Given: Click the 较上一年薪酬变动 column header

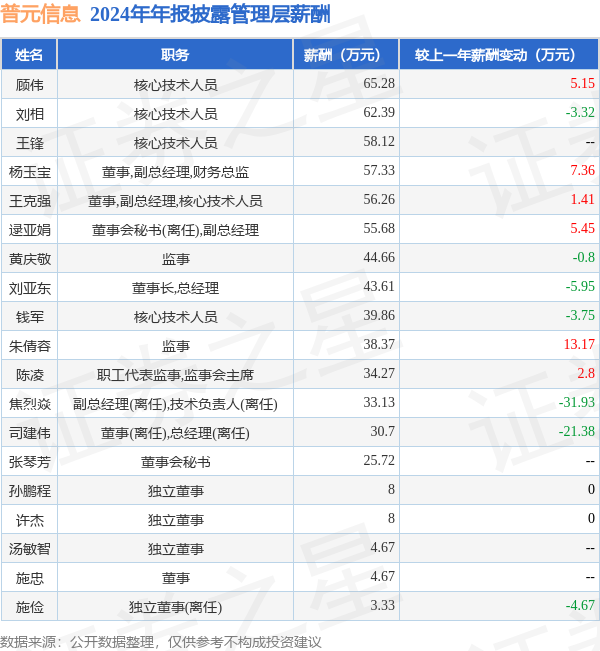Looking at the screenshot, I should [499, 54].
